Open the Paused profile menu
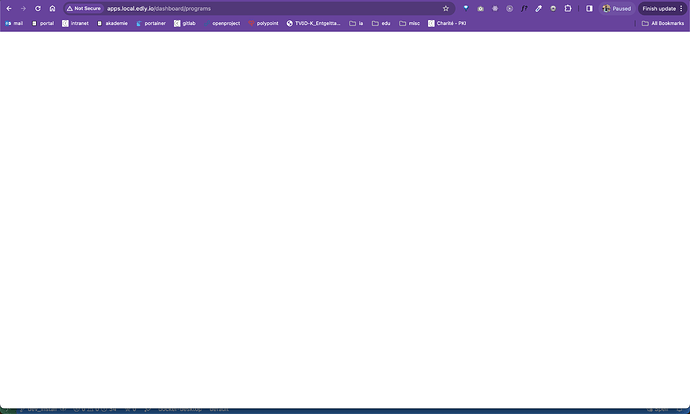 [617, 8]
